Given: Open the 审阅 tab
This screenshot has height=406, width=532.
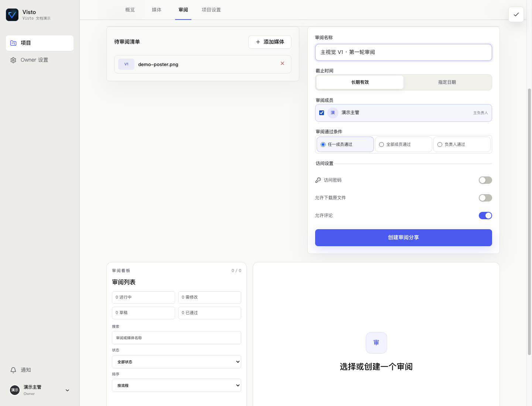Looking at the screenshot, I should click(183, 10).
